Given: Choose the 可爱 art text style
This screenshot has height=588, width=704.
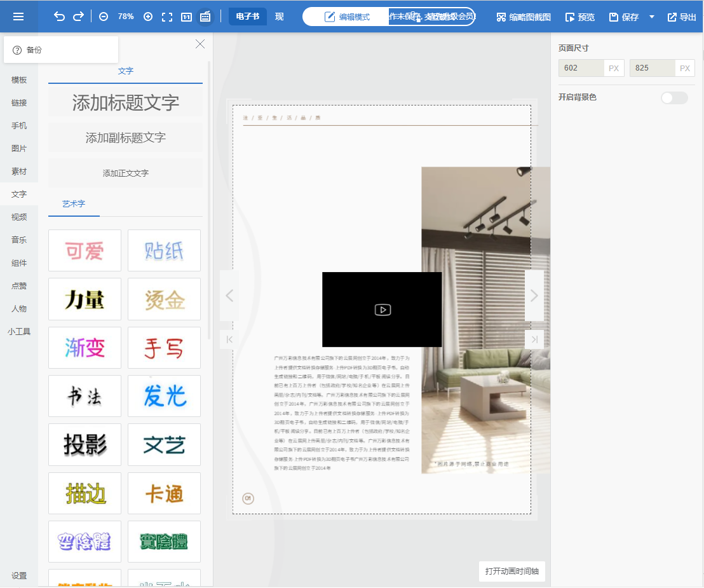Looking at the screenshot, I should 85,250.
